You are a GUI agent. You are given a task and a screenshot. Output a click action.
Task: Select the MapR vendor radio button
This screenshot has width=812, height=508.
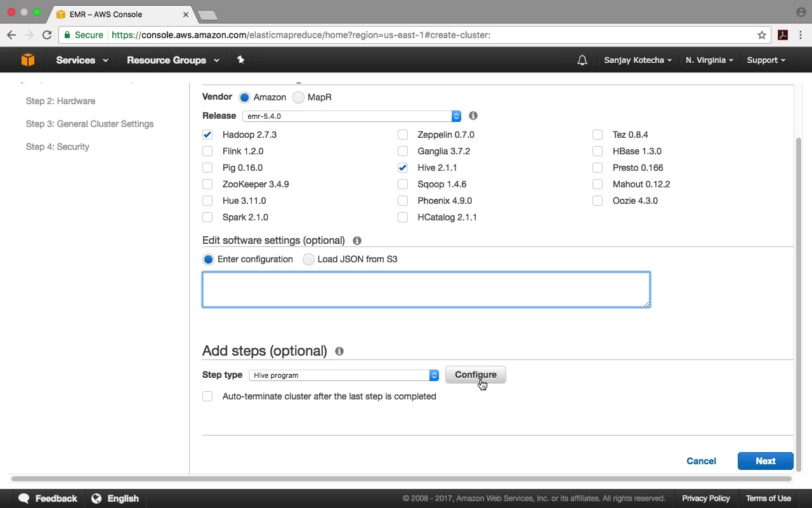(298, 97)
